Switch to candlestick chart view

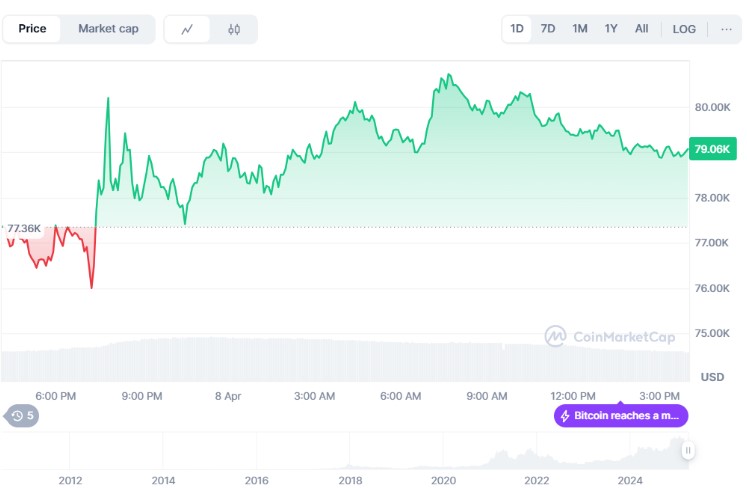coord(234,29)
